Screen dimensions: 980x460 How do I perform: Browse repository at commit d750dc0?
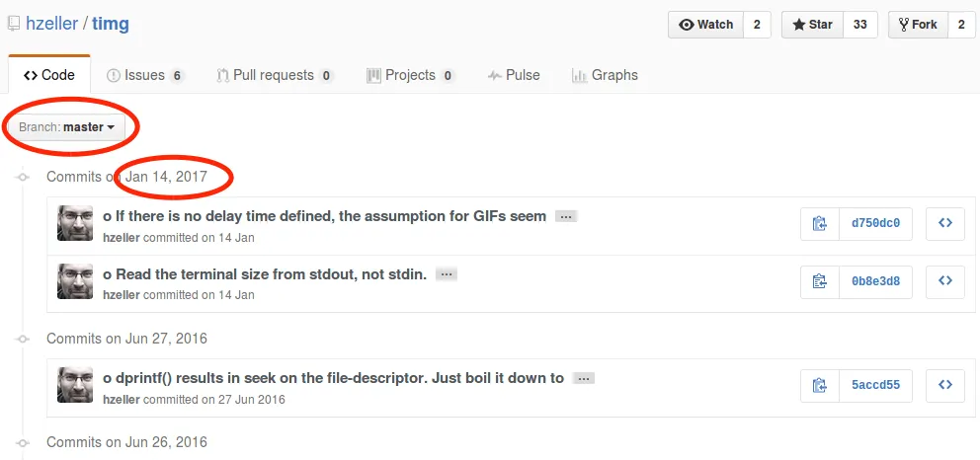pyautogui.click(x=944, y=223)
